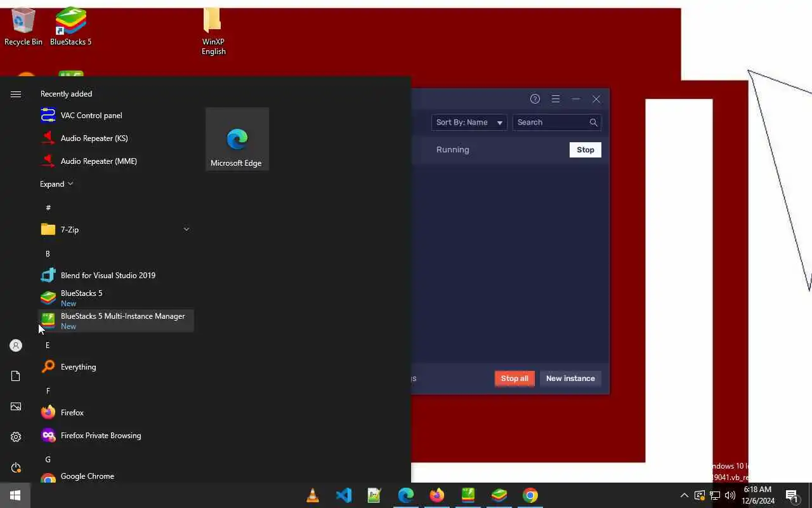Open VLC media player from taskbar
The image size is (812, 508).
(313, 495)
